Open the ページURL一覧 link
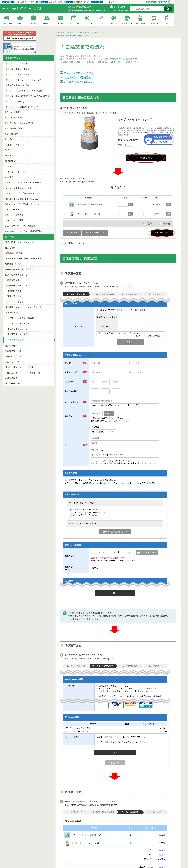This screenshot has height=868, width=188. pos(113,62)
